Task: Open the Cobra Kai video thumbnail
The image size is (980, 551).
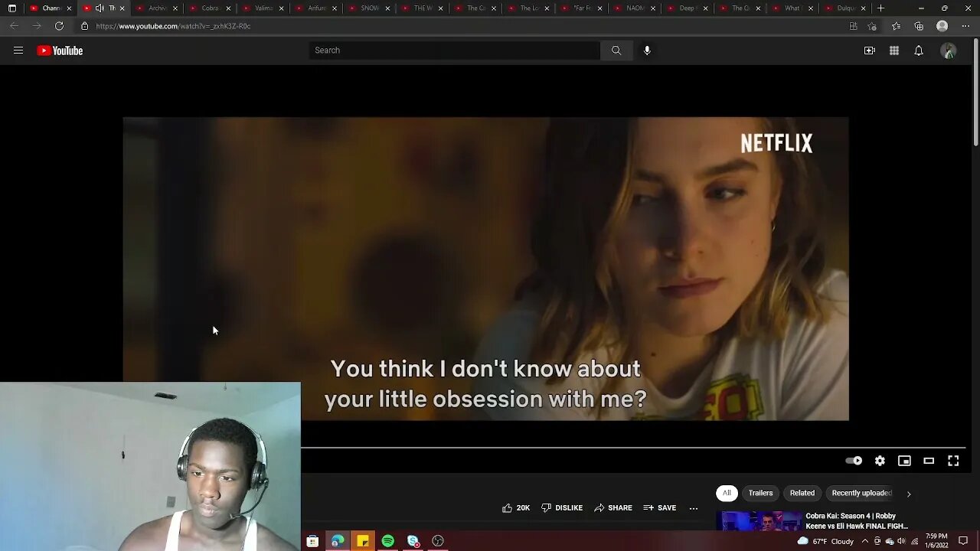Action: click(759, 521)
